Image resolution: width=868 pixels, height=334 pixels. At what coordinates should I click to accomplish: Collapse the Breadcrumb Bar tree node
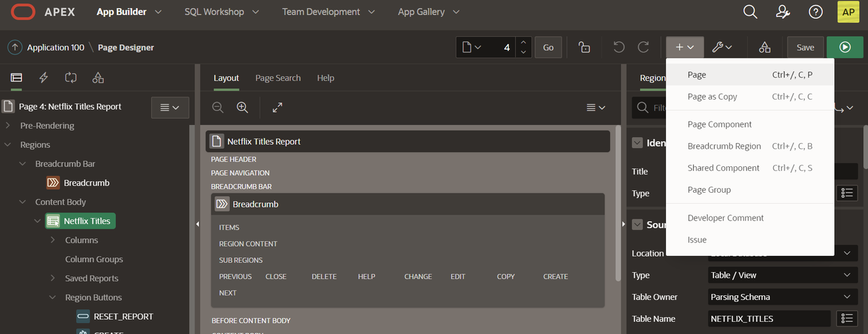(23, 164)
